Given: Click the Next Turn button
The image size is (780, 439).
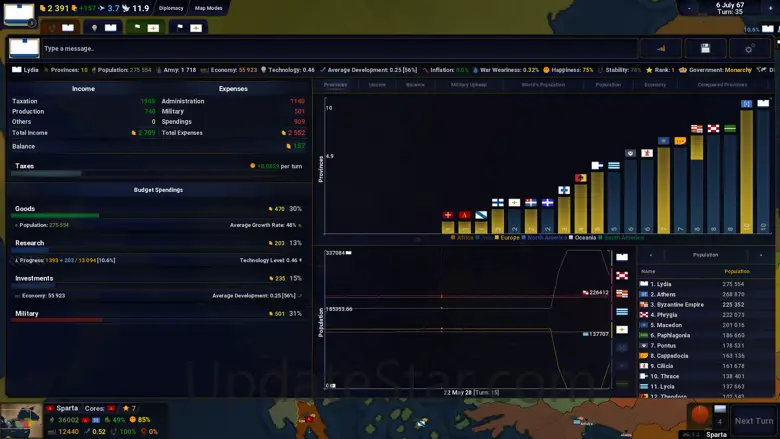Looking at the screenshot, I should click(x=754, y=421).
